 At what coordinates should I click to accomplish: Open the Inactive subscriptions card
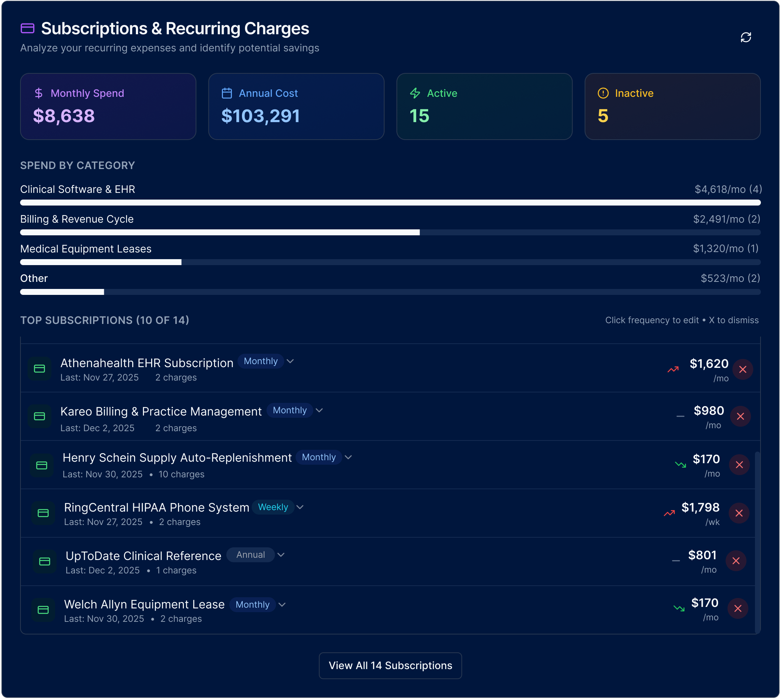[672, 106]
